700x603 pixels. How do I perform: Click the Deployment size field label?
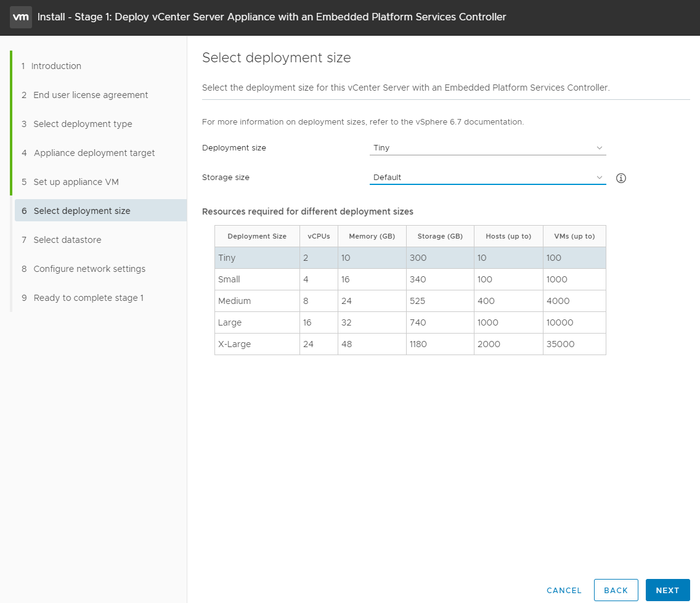coord(234,148)
